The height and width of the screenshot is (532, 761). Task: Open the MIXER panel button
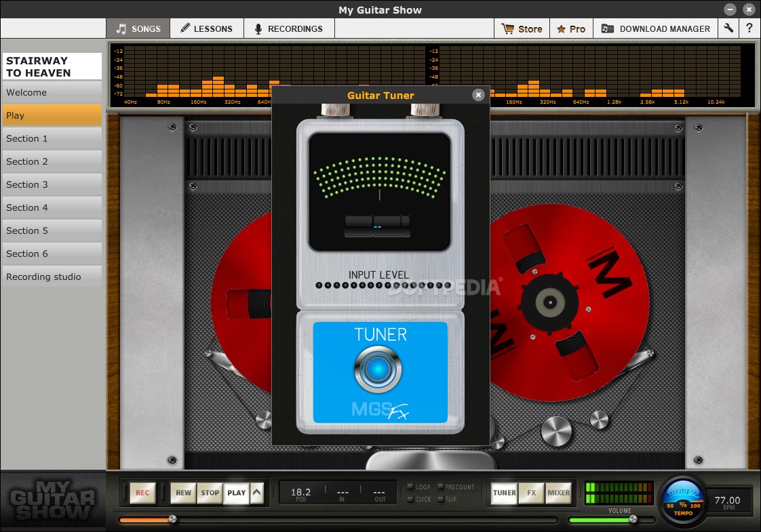(x=559, y=493)
